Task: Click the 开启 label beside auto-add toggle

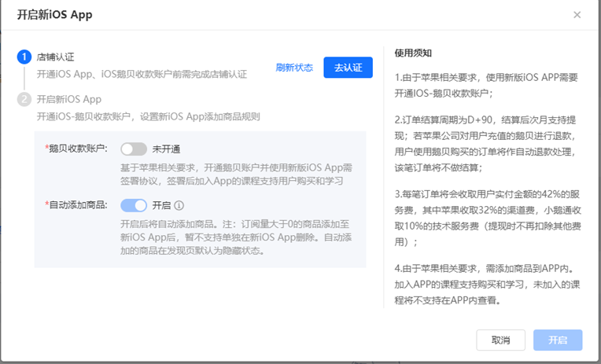Action: click(161, 205)
